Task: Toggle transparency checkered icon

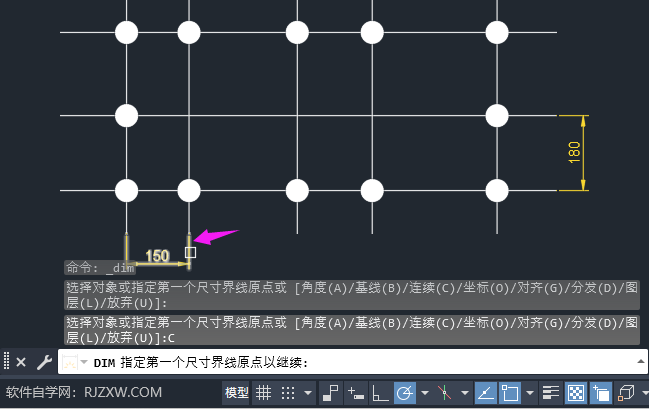Action: coord(576,392)
